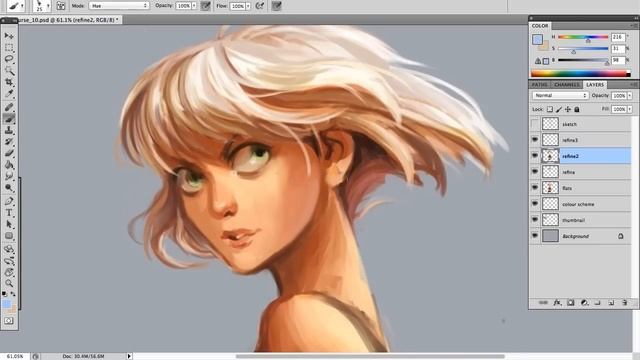Switch to the Paths tab
The width and height of the screenshot is (640, 360).
pyautogui.click(x=539, y=84)
